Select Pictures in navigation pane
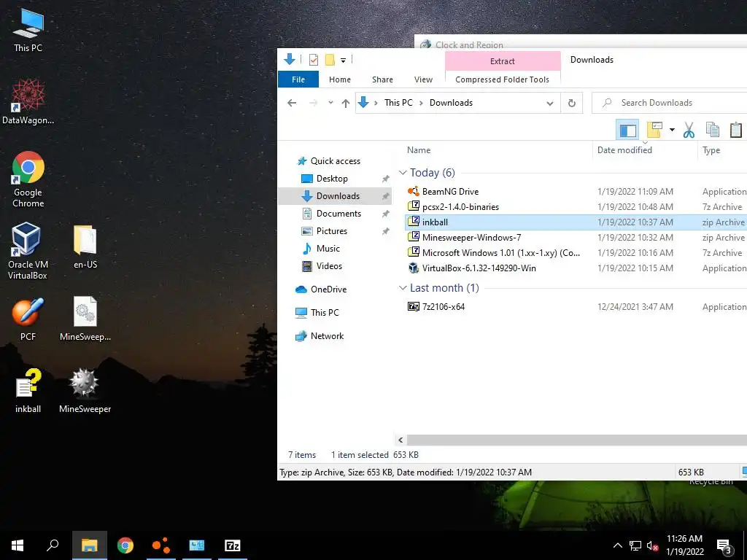The width and height of the screenshot is (747, 560). (x=332, y=231)
